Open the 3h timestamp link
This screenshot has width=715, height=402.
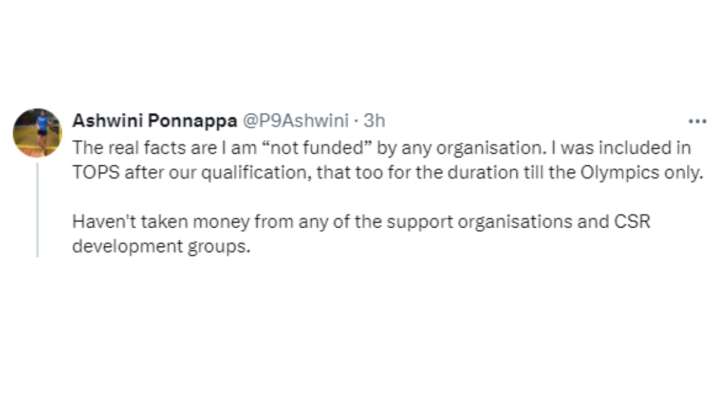pos(374,121)
